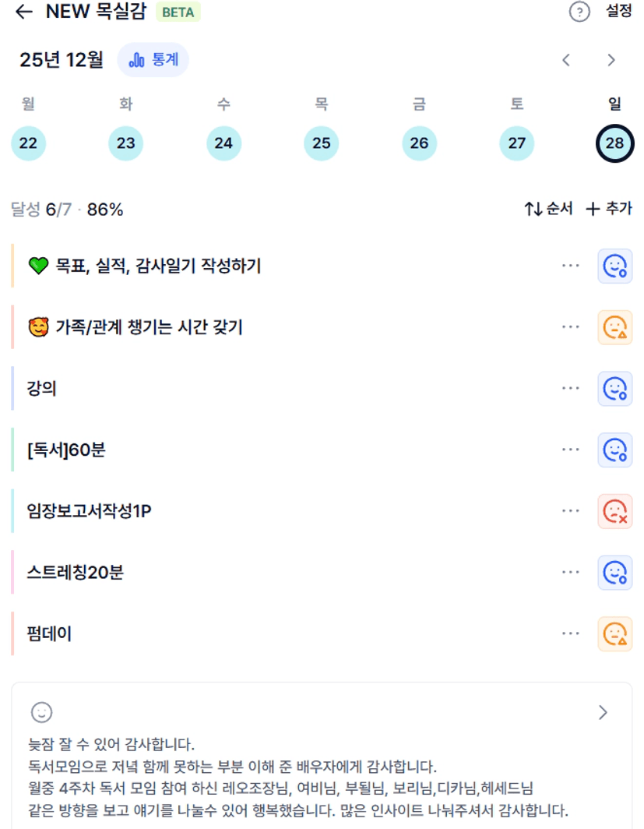Select Thursday the 25th
Viewport: 644px width, 829px height.
(321, 143)
